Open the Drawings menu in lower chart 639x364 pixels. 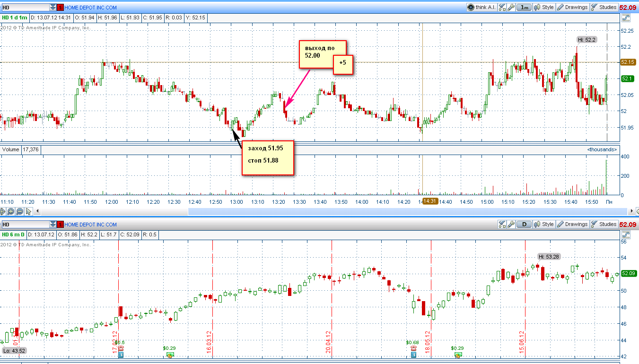[572, 224]
